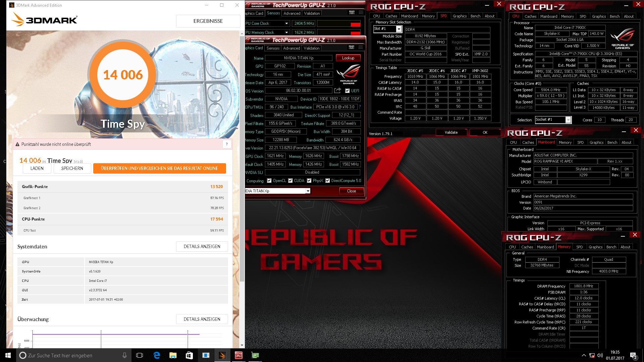This screenshot has height=362, width=644.
Task: Click the camera icon in GPU-Z Graphics Card window
Action: (x=351, y=48)
